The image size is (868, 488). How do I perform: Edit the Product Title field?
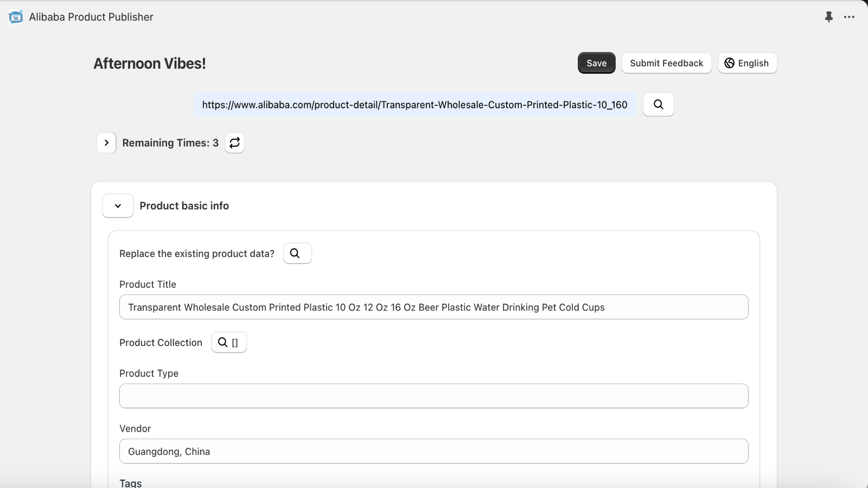[x=433, y=307]
